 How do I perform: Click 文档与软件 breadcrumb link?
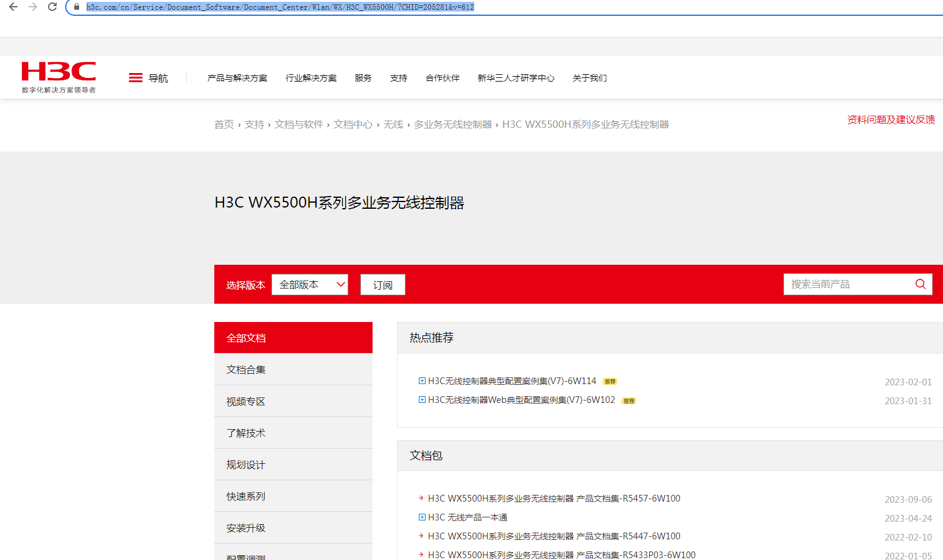coord(299,124)
